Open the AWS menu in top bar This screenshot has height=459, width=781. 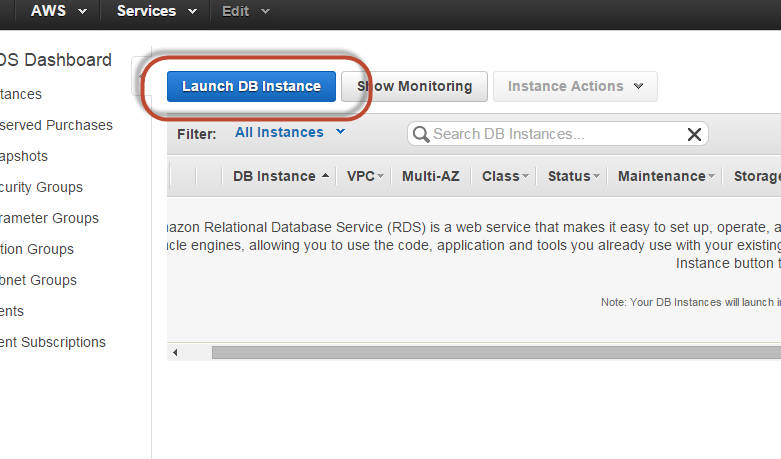(x=58, y=11)
